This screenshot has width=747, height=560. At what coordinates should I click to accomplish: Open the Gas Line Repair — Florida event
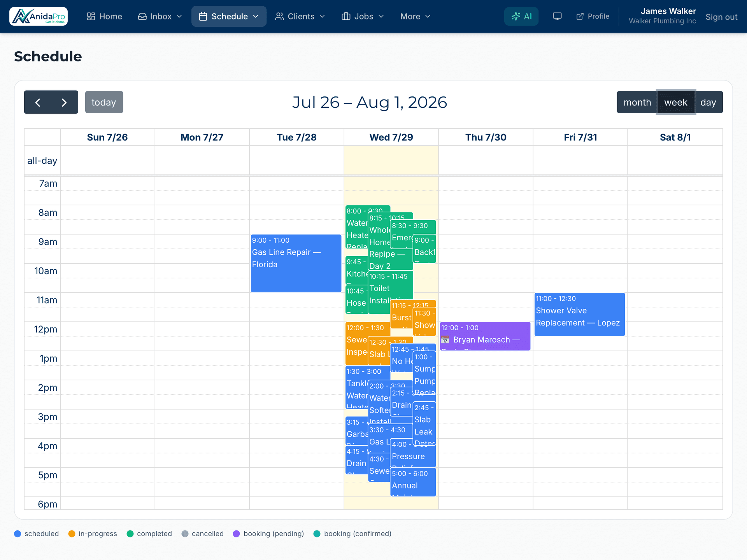tap(296, 263)
